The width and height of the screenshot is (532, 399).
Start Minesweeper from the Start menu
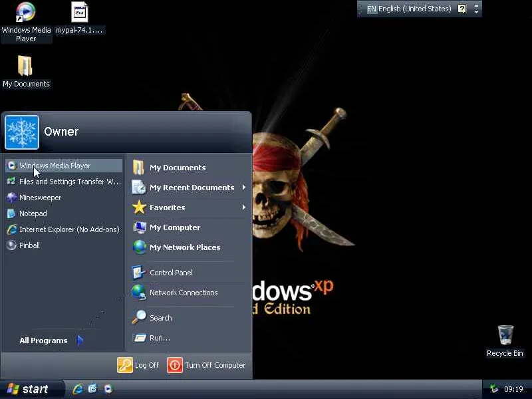tap(64, 198)
